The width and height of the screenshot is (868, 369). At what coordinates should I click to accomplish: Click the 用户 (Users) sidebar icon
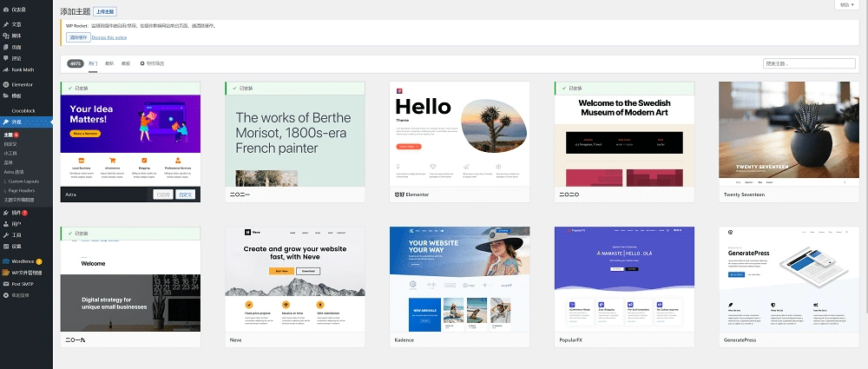5,223
